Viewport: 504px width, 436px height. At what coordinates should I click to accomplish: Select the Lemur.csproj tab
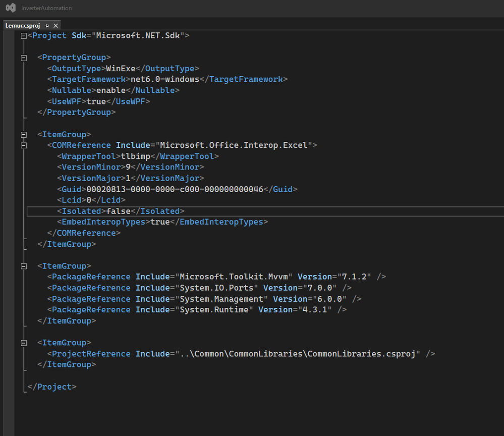point(23,26)
